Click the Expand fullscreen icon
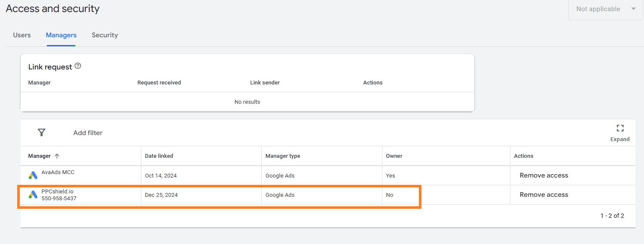Viewport: 644px width, 244px height. (620, 128)
